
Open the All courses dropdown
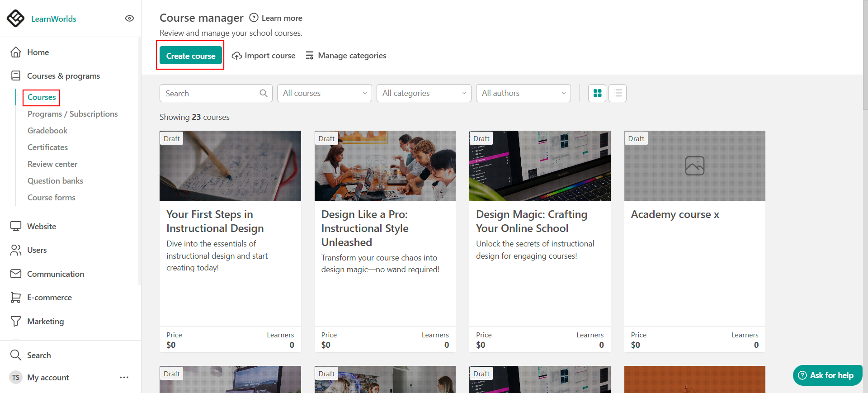pos(324,93)
